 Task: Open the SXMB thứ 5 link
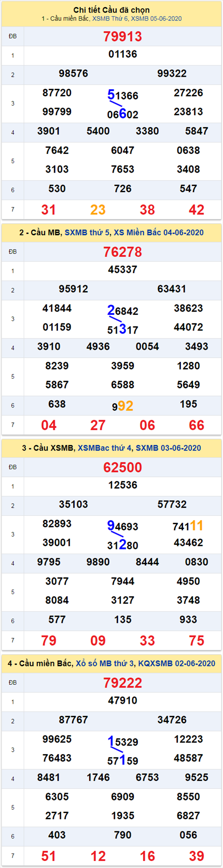click(x=87, y=232)
